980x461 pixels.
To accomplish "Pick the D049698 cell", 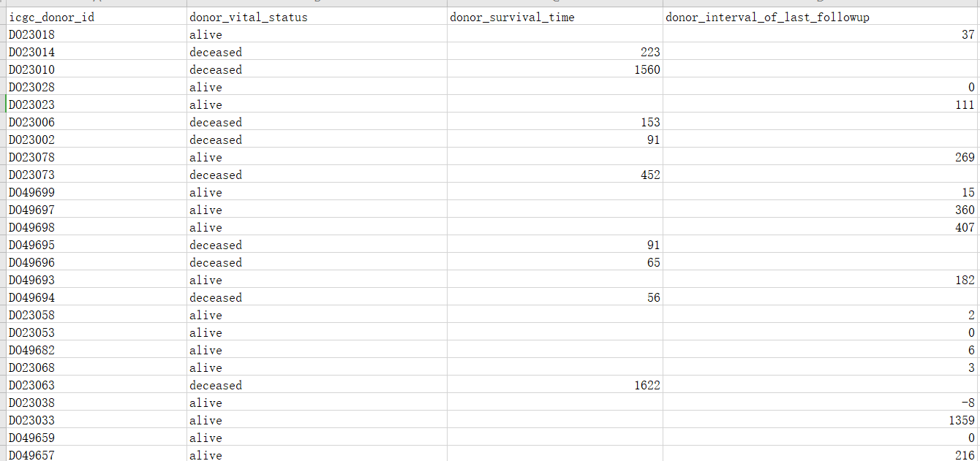I will coord(96,227).
